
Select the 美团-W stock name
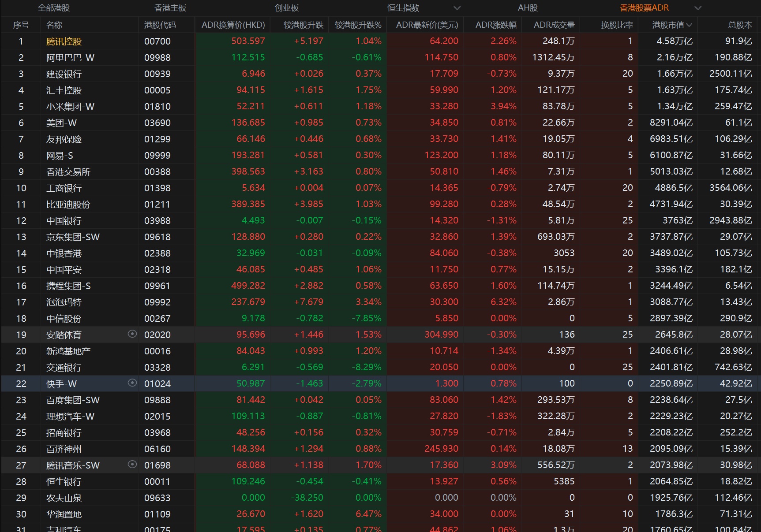61,123
